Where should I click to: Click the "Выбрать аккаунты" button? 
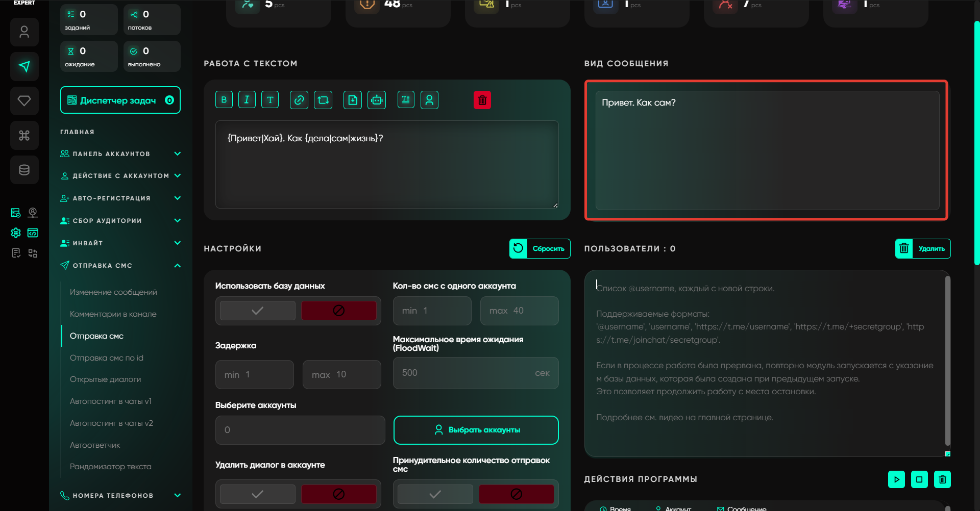tap(476, 430)
